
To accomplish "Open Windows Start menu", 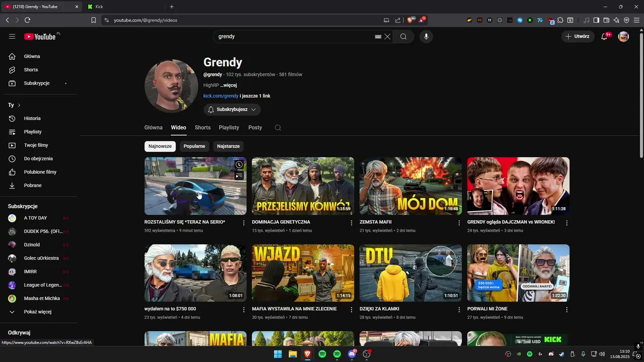I will tap(278, 354).
